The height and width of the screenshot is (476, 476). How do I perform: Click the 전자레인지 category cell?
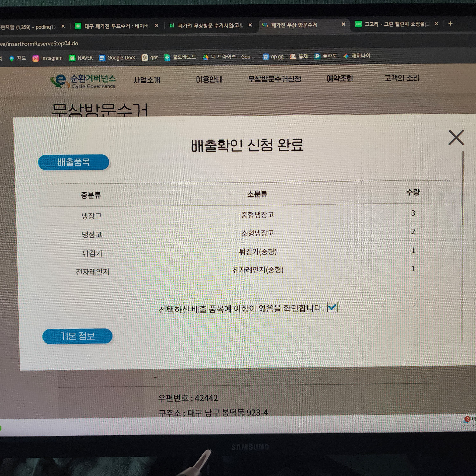pyautogui.click(x=93, y=272)
